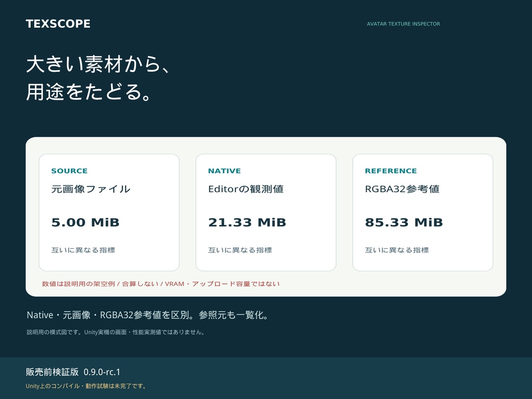Click the red note 数値は説明用の架空例
This screenshot has height=399, width=532.
(78, 284)
